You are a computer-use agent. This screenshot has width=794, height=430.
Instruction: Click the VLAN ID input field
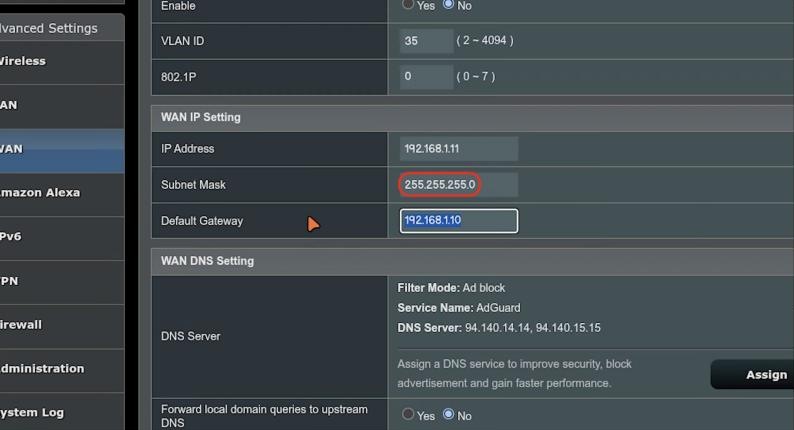pos(426,41)
